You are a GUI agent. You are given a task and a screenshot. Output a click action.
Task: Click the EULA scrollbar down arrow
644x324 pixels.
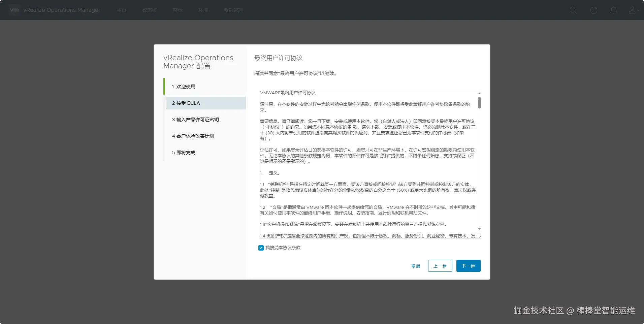pyautogui.click(x=479, y=229)
